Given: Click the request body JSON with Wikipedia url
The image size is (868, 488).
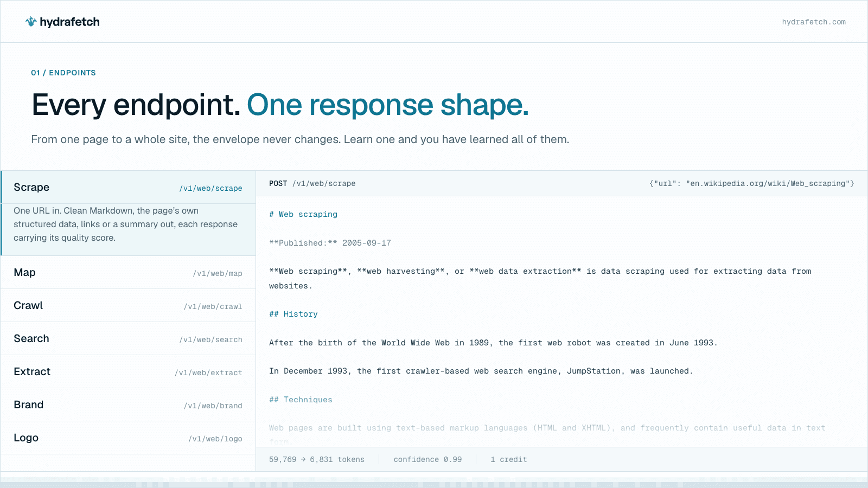Looking at the screenshot, I should pos(752,184).
